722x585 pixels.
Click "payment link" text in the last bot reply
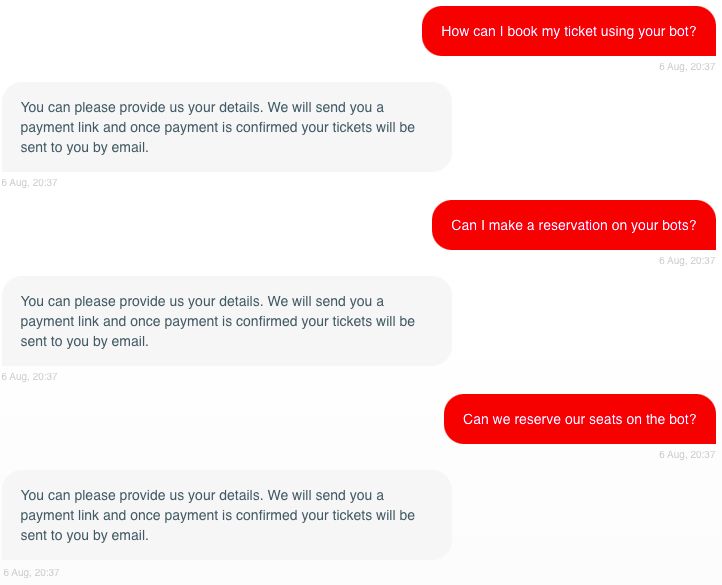[x=59, y=516]
